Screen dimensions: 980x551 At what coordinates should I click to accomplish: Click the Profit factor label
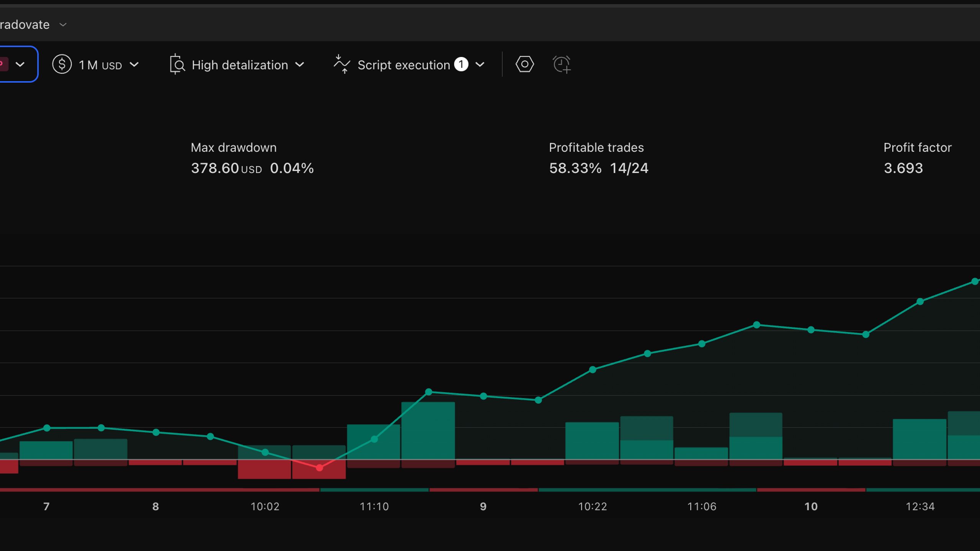(917, 148)
